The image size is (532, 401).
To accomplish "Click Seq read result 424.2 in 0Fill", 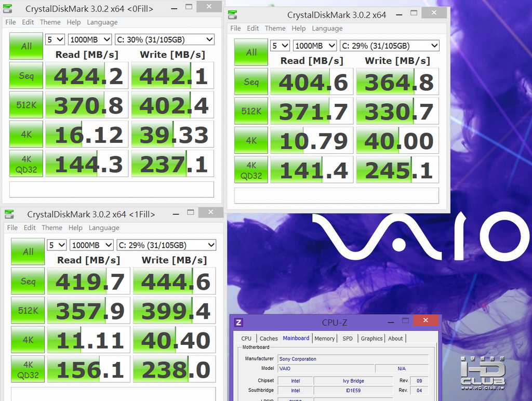I will [87, 75].
